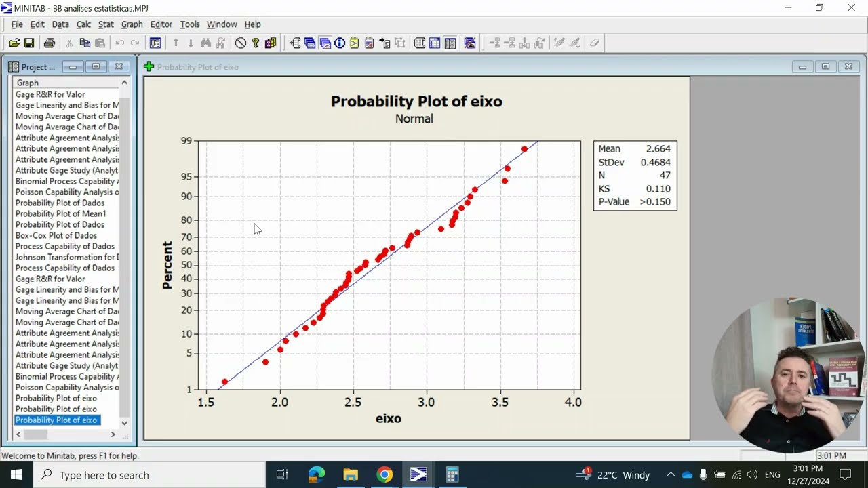Click the horizontal scrollbar thumb in Project list
Screen dimensions: 868x488
36,434
